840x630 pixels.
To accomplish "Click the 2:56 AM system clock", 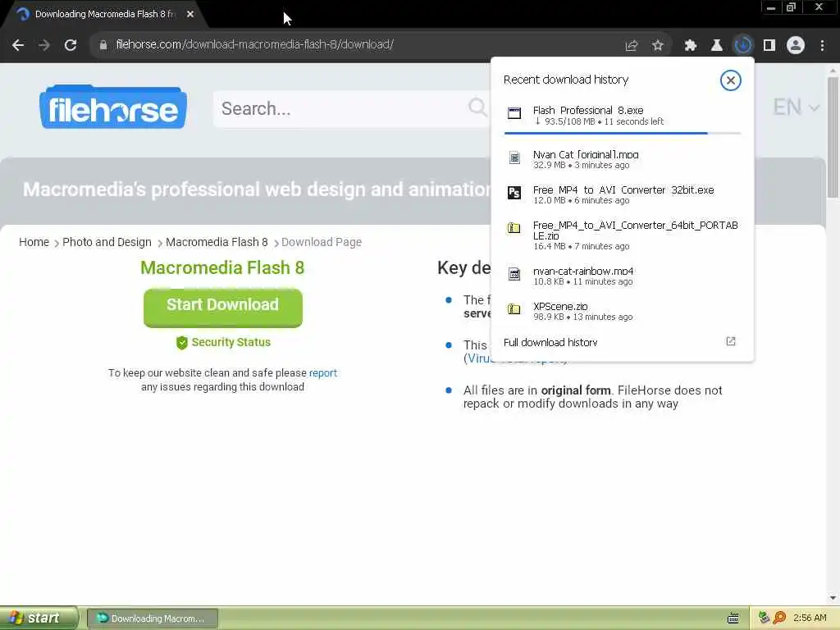I will coord(810,619).
